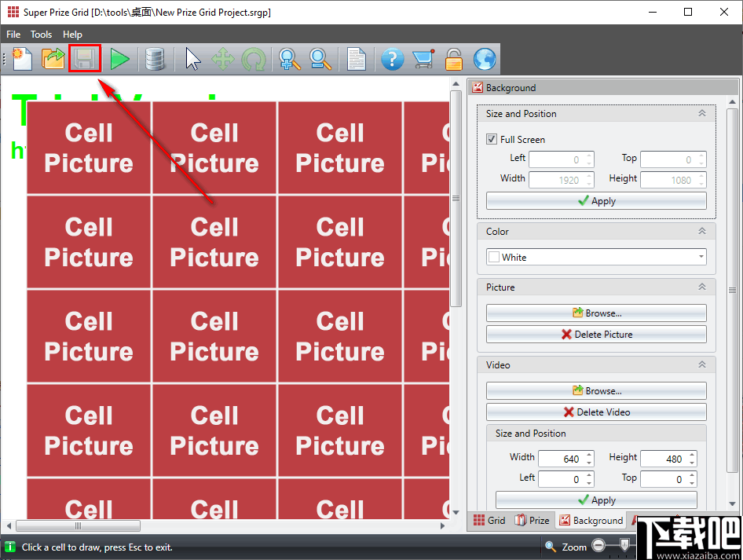Open the document page icon
This screenshot has height=560, width=743.
(357, 59)
